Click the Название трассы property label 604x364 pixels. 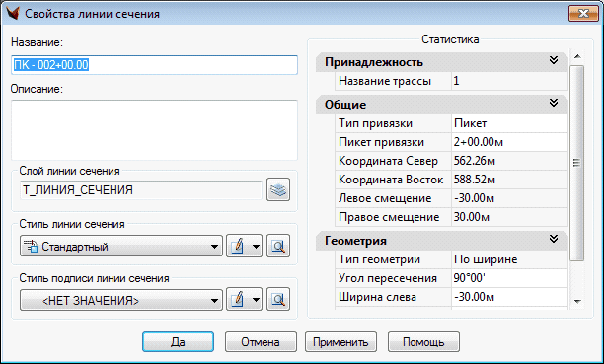385,81
